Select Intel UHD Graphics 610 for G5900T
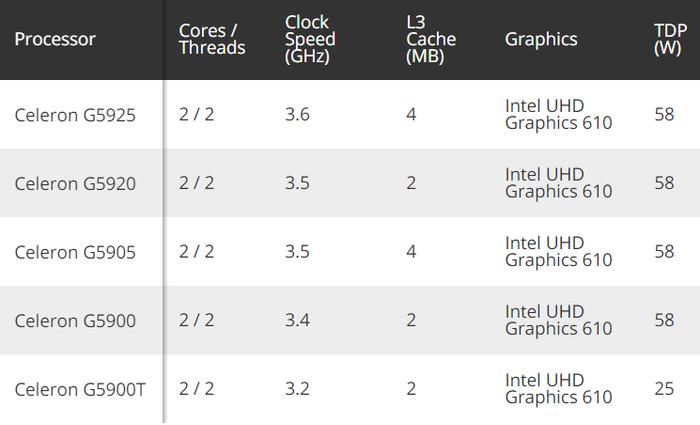The width and height of the screenshot is (700, 425). click(558, 389)
